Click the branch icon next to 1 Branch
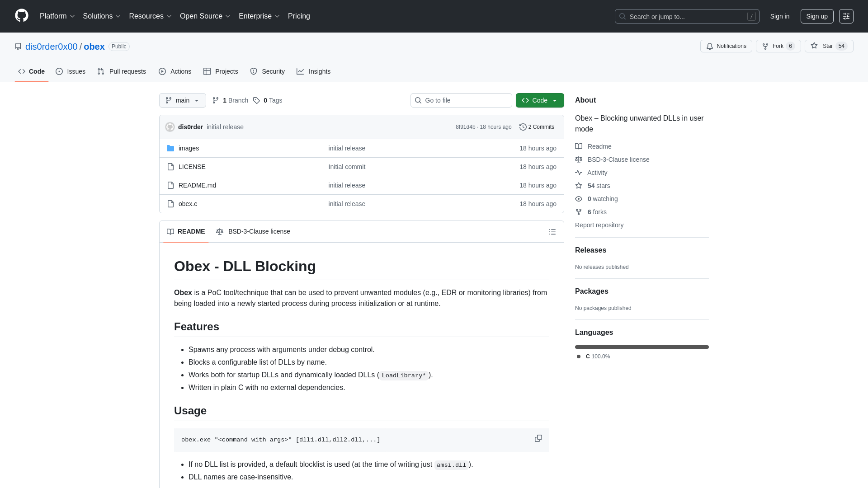This screenshot has height=488, width=868. tap(216, 100)
